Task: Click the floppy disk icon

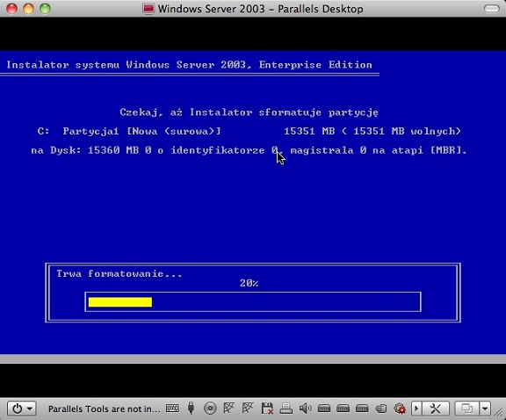Action: pyautogui.click(x=267, y=409)
